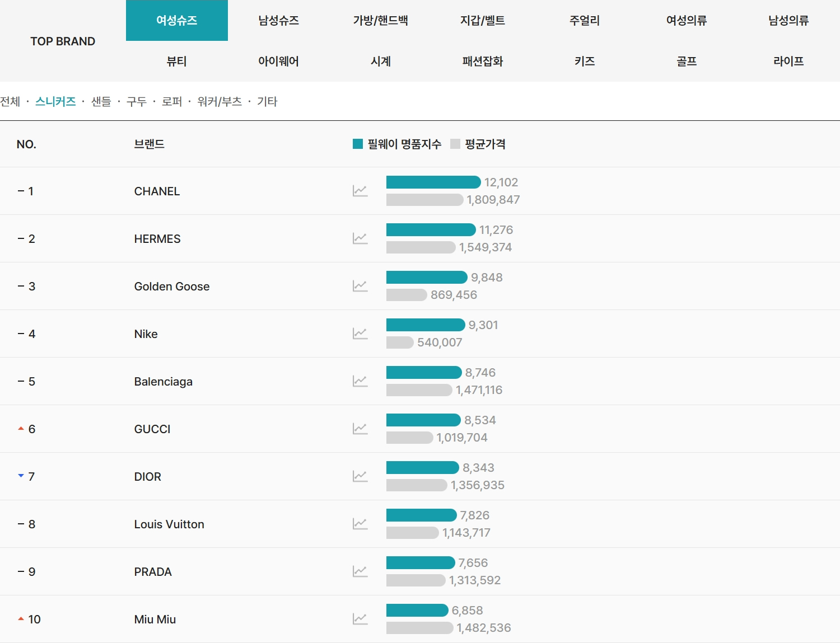Click the blue down arrow beside rank 7
Image resolution: width=840 pixels, height=643 pixels.
pos(21,476)
